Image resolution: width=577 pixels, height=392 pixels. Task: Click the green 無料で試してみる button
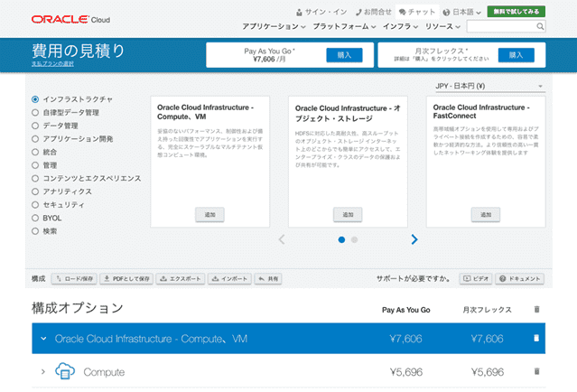(517, 12)
